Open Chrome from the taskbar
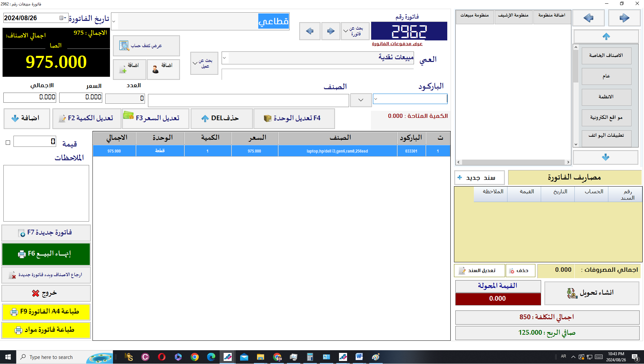Viewport: 644px width, 364px height. coord(195,357)
